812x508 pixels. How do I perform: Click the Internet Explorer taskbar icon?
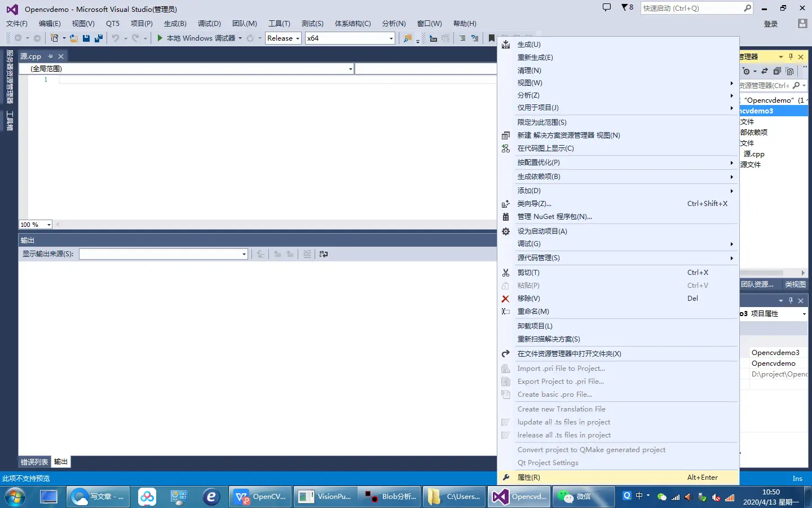point(211,497)
